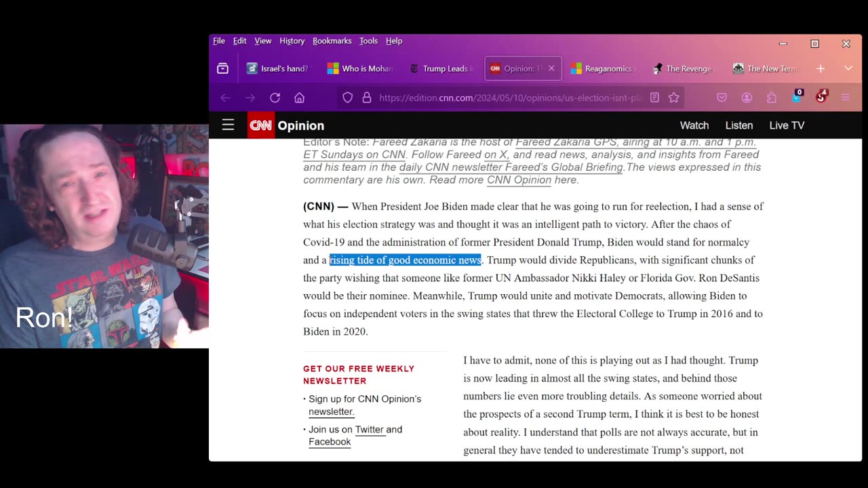Click the Opinion section heading
This screenshot has height=488, width=868.
tap(301, 125)
